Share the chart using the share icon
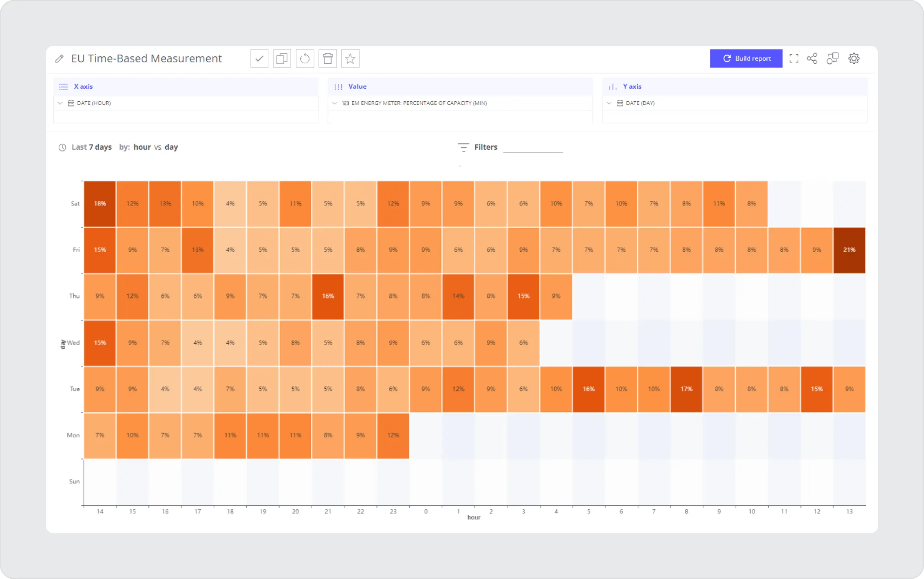Image resolution: width=924 pixels, height=579 pixels. [812, 58]
